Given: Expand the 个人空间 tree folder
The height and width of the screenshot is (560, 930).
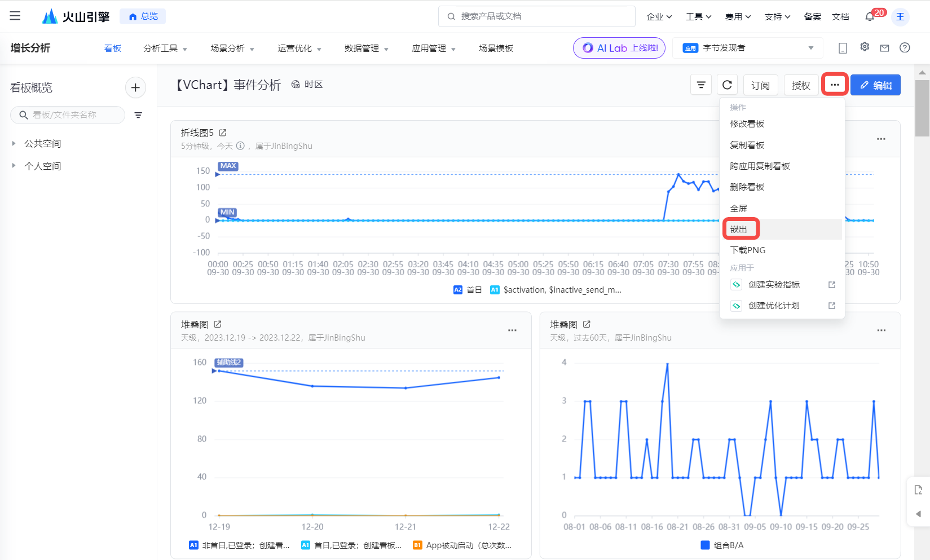Looking at the screenshot, I should point(14,166).
